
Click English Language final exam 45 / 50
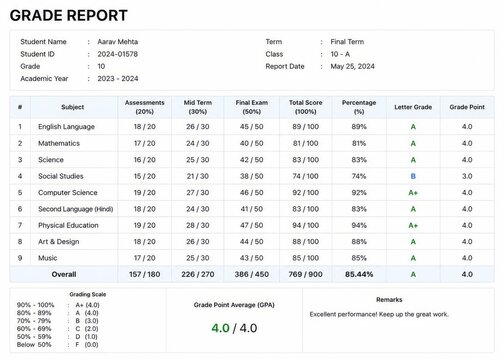coord(252,127)
